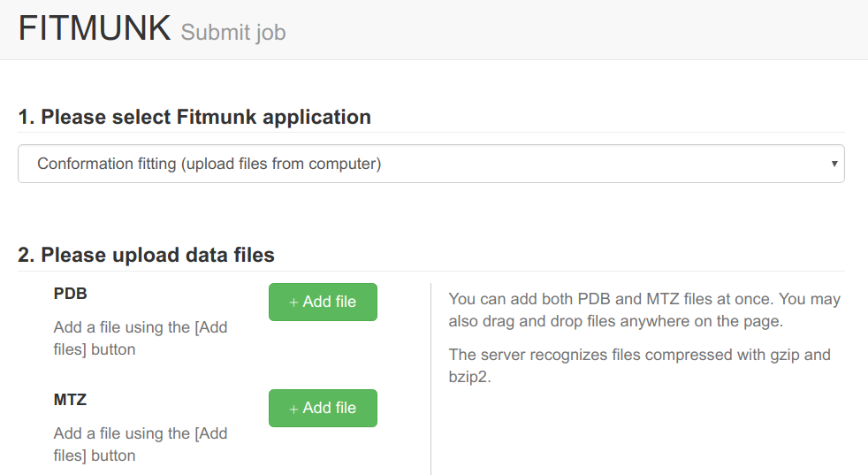Click the note about gzip and bzip2 compression

pyautogui.click(x=639, y=365)
